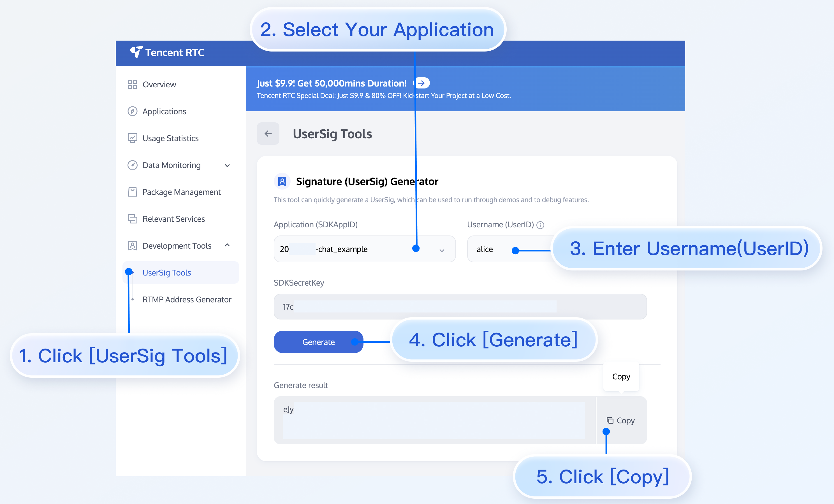Open RTMP Address Generator menu item
Screen dimensions: 834x504
187,299
